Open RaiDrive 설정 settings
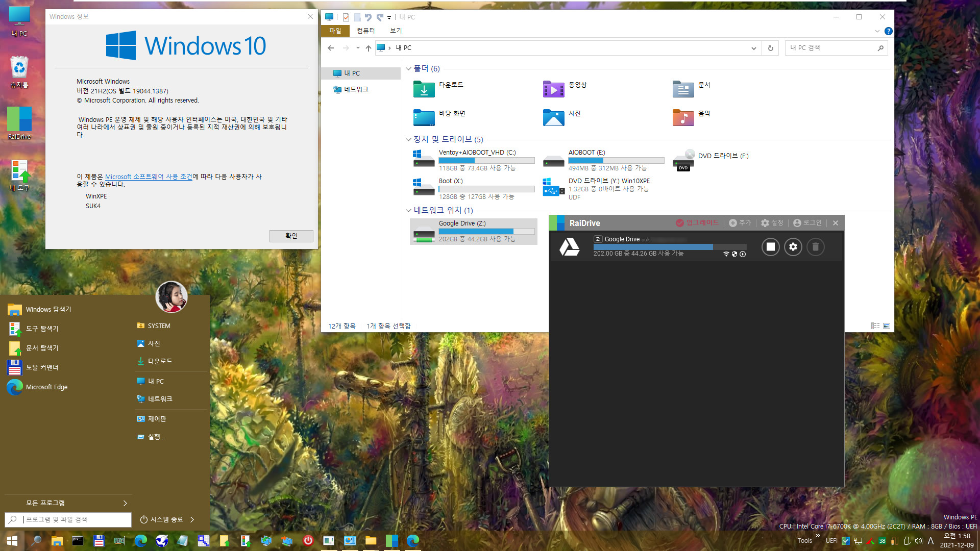The image size is (980, 551). click(772, 223)
